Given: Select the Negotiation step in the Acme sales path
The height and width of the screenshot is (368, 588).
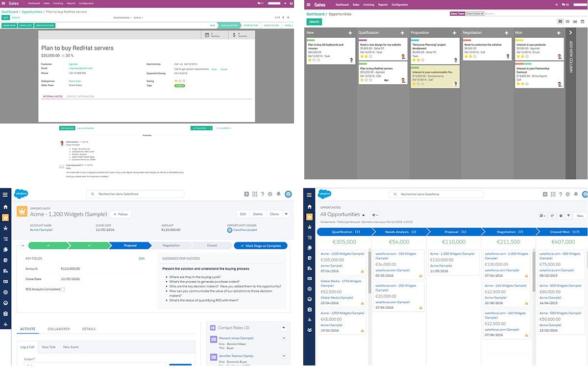Looking at the screenshot, I should coord(171,245).
